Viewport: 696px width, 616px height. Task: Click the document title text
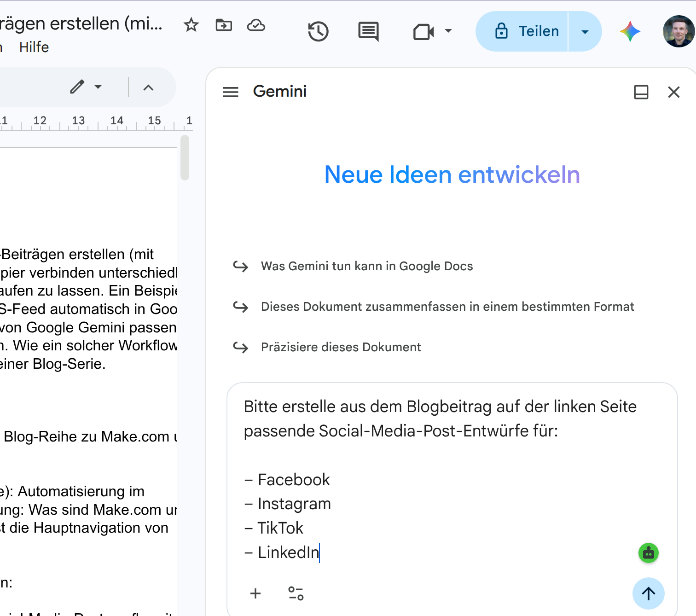[x=81, y=23]
